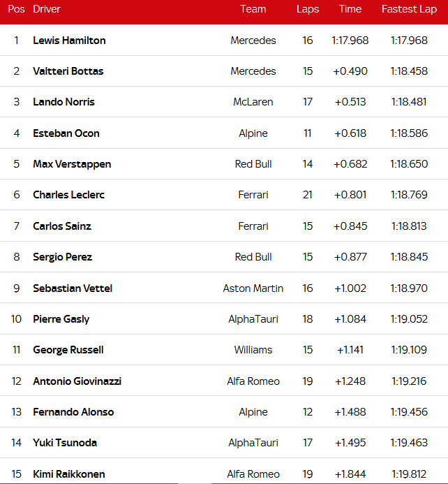Click the 1:17.968 fastest lap value
448x484 pixels.
tap(409, 41)
